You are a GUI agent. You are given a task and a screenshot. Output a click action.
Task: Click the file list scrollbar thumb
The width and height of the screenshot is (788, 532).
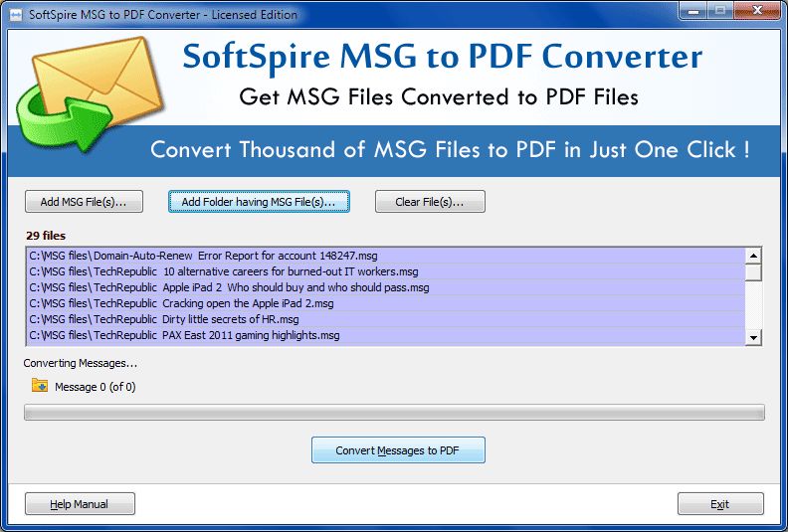pyautogui.click(x=753, y=271)
